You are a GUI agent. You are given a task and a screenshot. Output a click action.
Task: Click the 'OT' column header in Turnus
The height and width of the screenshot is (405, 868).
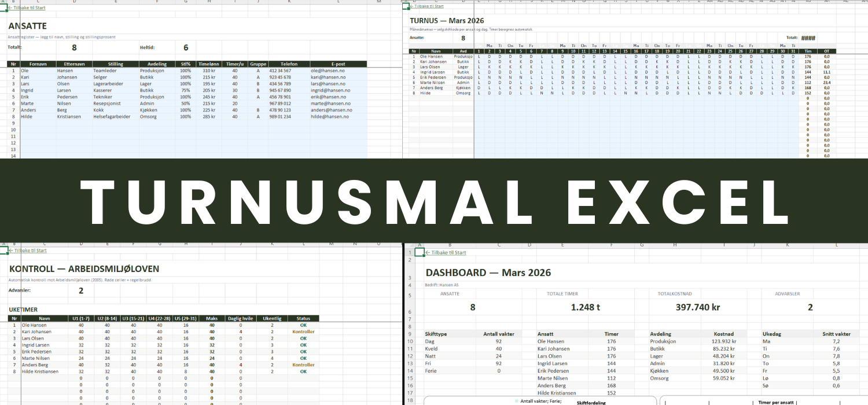(826, 51)
